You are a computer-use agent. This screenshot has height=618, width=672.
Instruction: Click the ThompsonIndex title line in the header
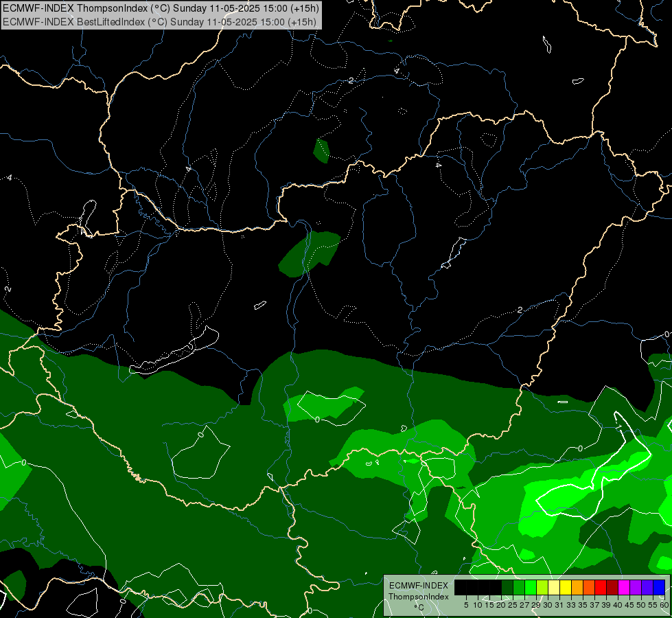point(161,8)
